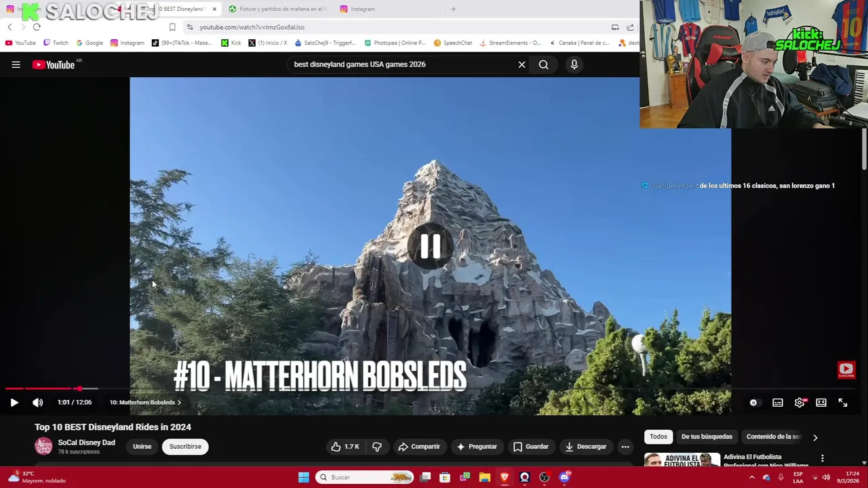
Task: Open the Compartir share dialog
Action: 419,447
